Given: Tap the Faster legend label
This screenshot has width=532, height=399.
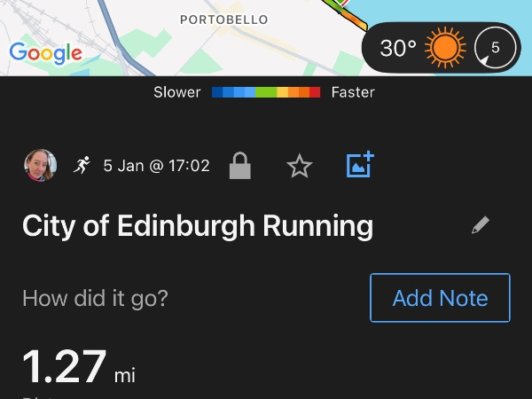Looking at the screenshot, I should 353,92.
